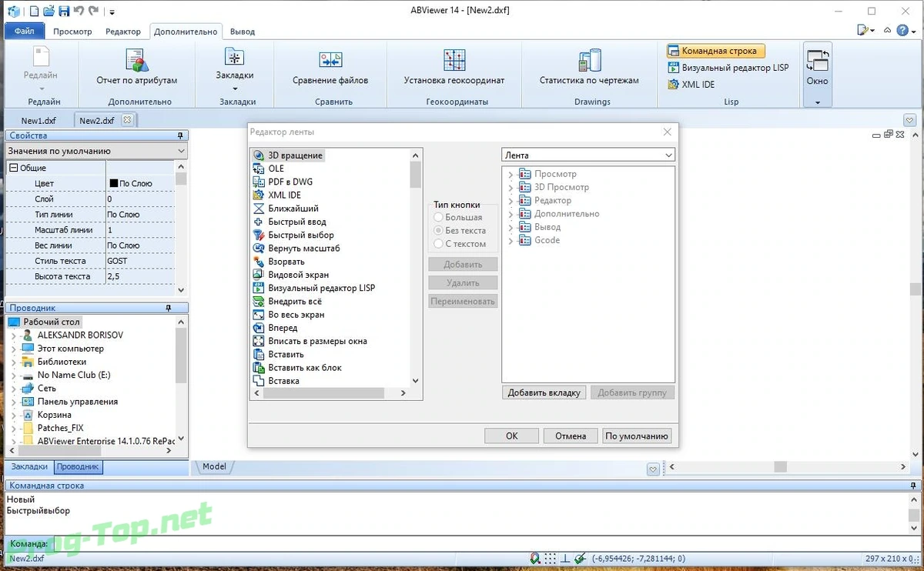Click the По умолчанию button
This screenshot has width=924, height=571.
click(x=637, y=436)
